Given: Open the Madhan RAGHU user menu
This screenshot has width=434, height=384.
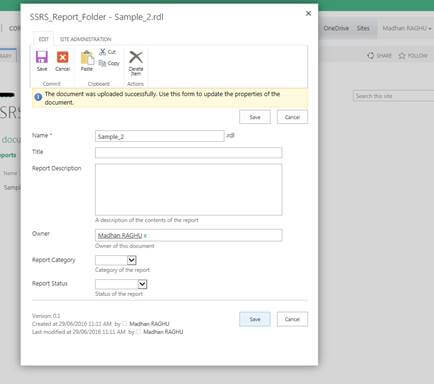Looking at the screenshot, I should click(407, 28).
